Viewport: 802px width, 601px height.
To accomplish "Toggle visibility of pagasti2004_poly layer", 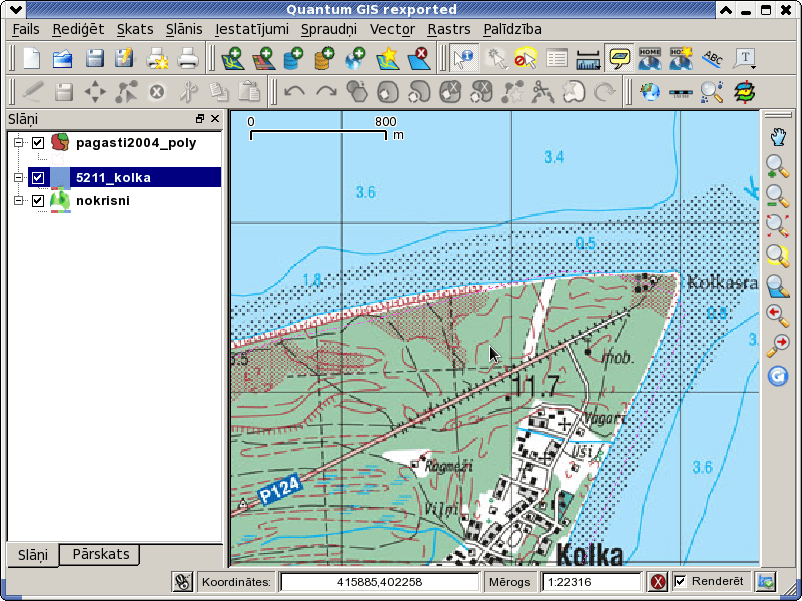I will pyautogui.click(x=38, y=143).
